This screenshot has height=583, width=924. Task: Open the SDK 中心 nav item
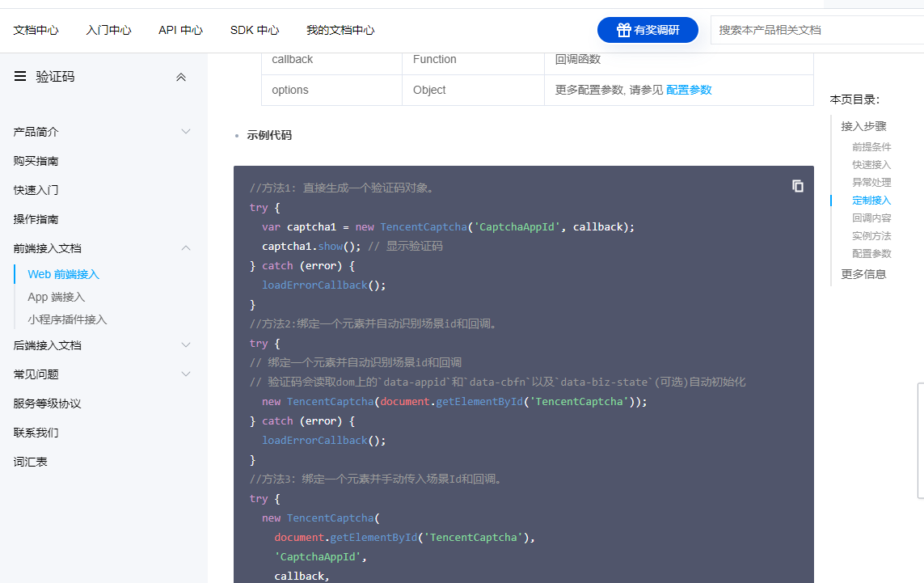coord(255,30)
